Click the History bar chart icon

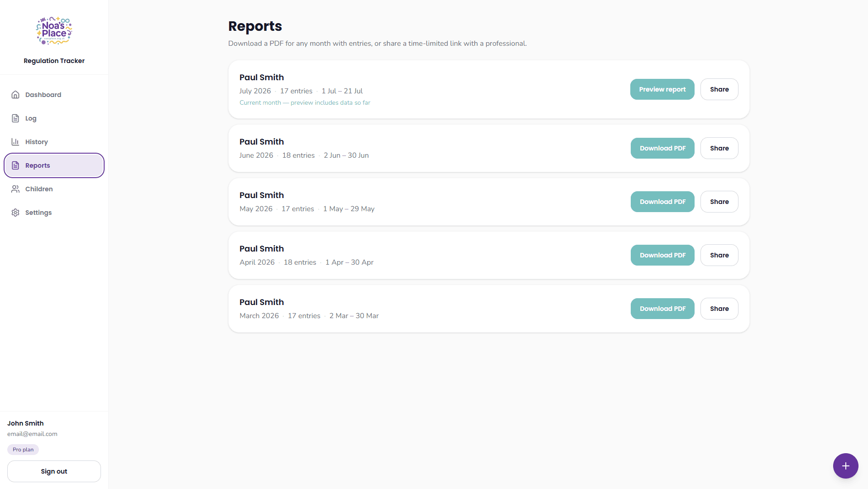[15, 142]
